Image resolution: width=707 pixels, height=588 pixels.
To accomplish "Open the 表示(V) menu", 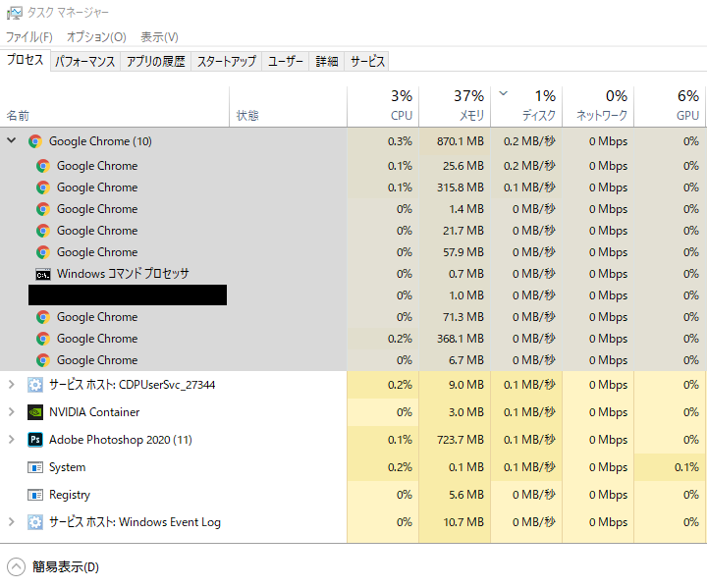I will pyautogui.click(x=159, y=37).
